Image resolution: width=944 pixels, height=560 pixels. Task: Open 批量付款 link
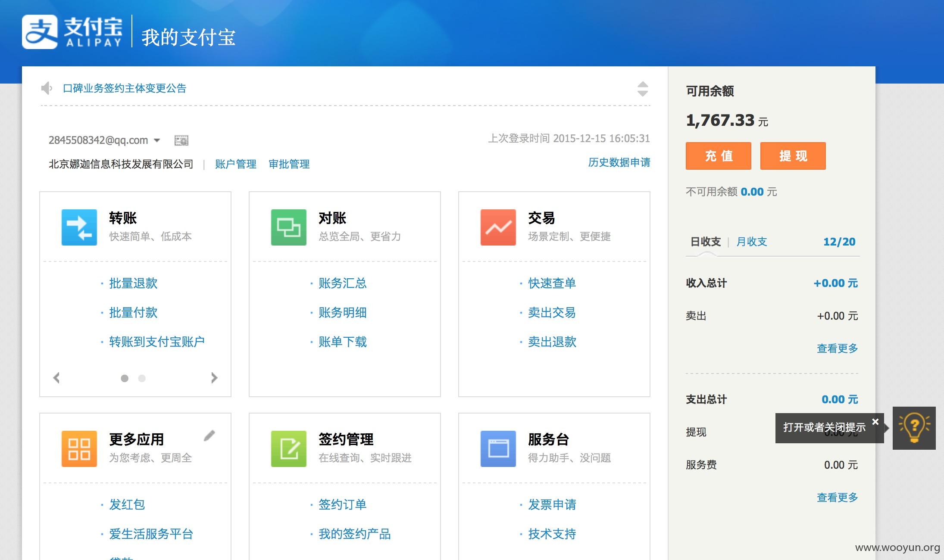(133, 312)
